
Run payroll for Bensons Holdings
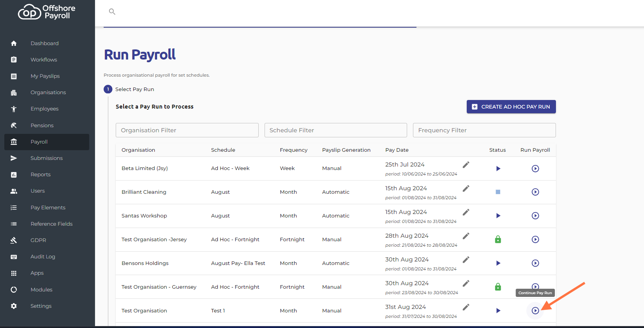[535, 263]
